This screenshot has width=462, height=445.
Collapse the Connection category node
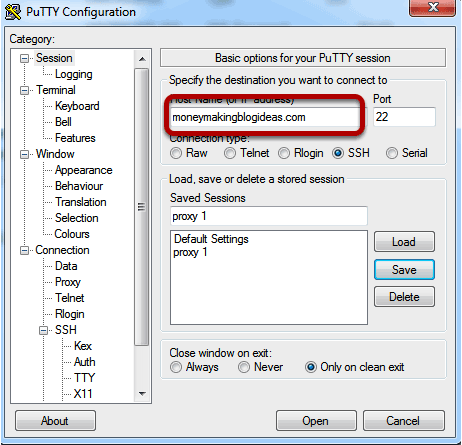tap(24, 250)
